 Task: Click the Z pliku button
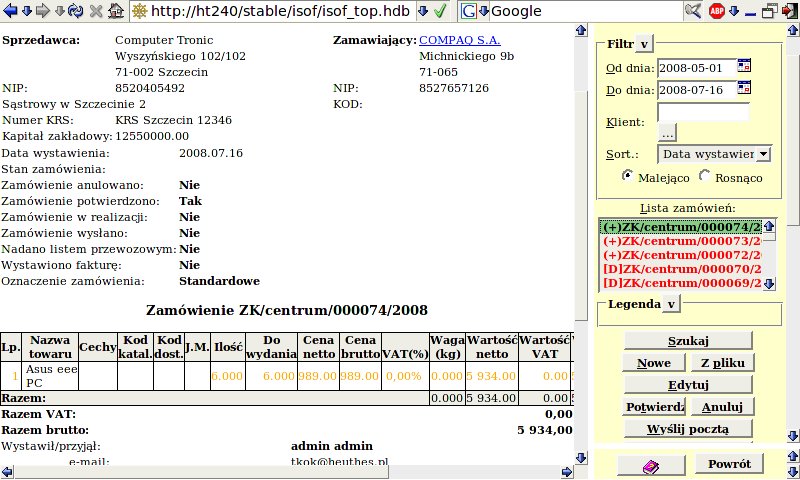coord(722,363)
